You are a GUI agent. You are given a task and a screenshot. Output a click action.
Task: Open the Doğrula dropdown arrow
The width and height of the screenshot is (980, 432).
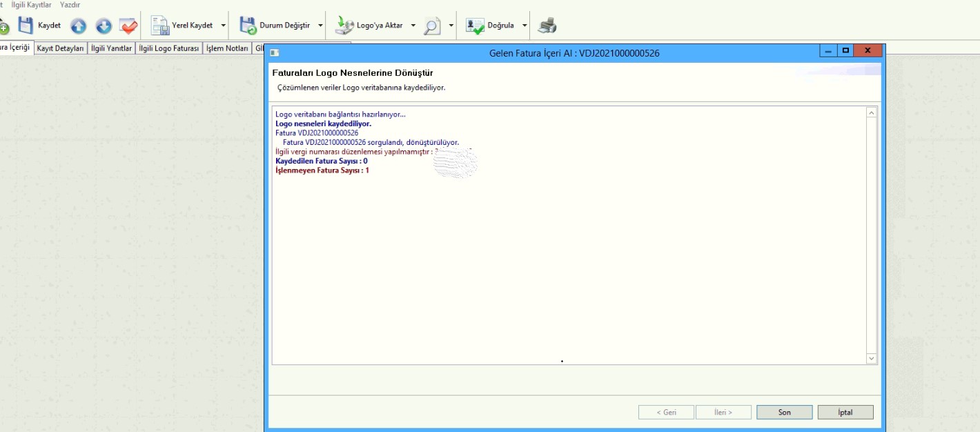tap(525, 26)
